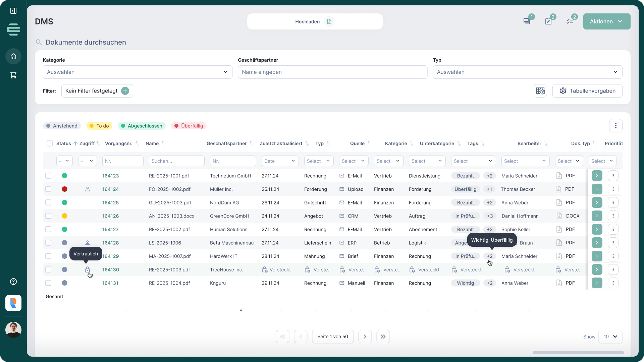This screenshot has width=644, height=362.
Task: Open the Aktionen dropdown button
Action: [606, 21]
